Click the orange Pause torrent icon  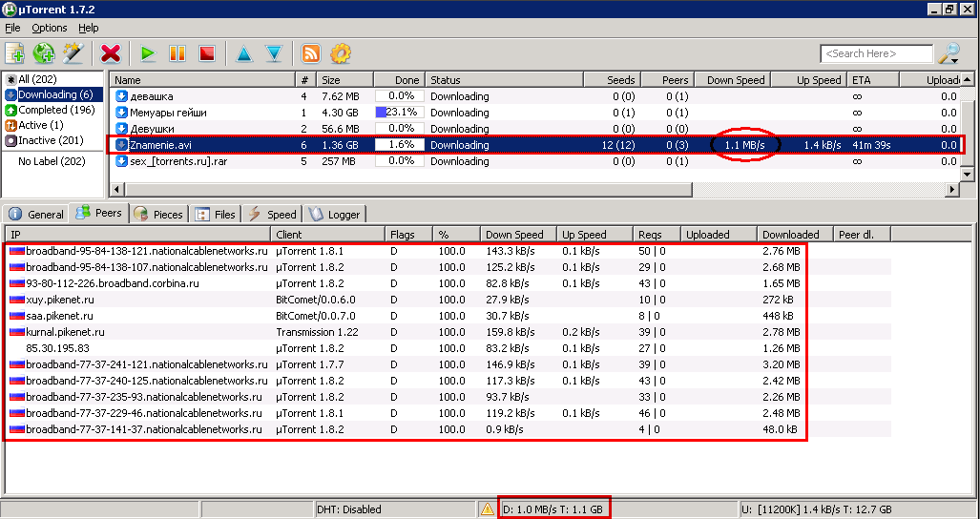coord(177,53)
